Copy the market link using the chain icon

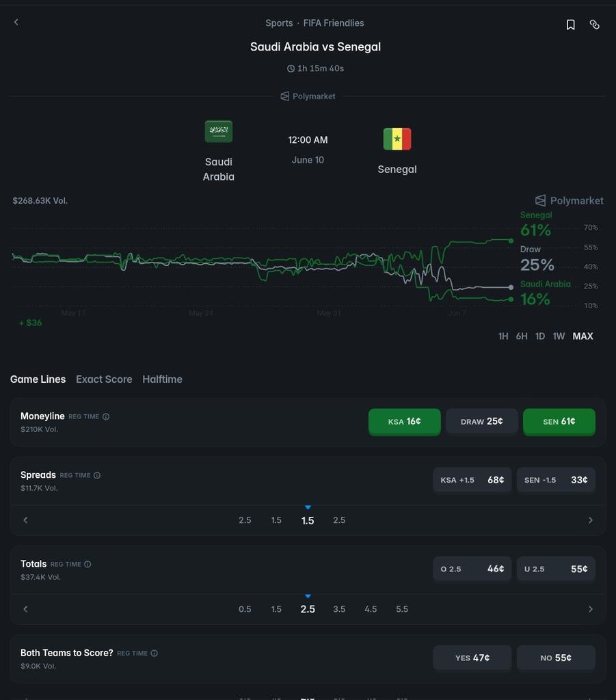coord(595,25)
